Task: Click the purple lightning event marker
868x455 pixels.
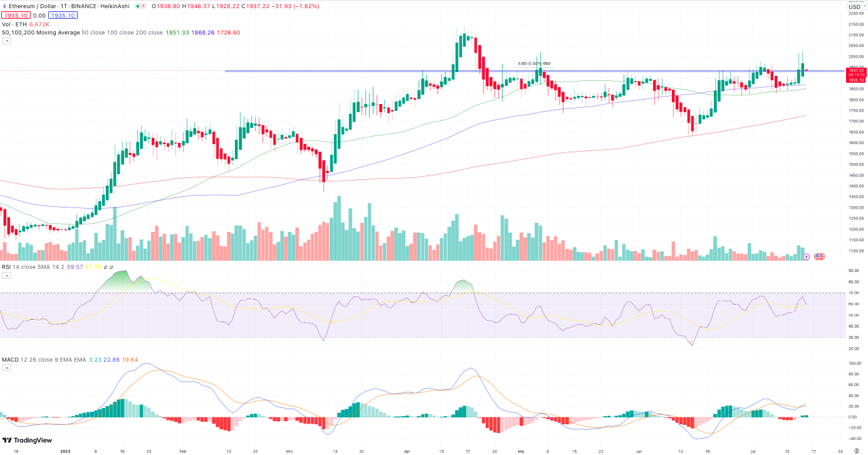Action: coord(807,256)
